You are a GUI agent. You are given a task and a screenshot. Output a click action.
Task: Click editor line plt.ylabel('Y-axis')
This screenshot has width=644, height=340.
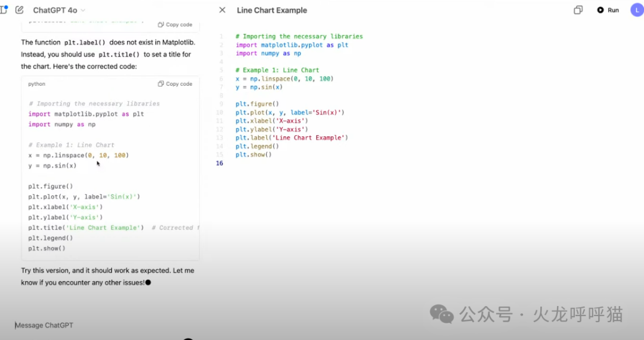[271, 130]
